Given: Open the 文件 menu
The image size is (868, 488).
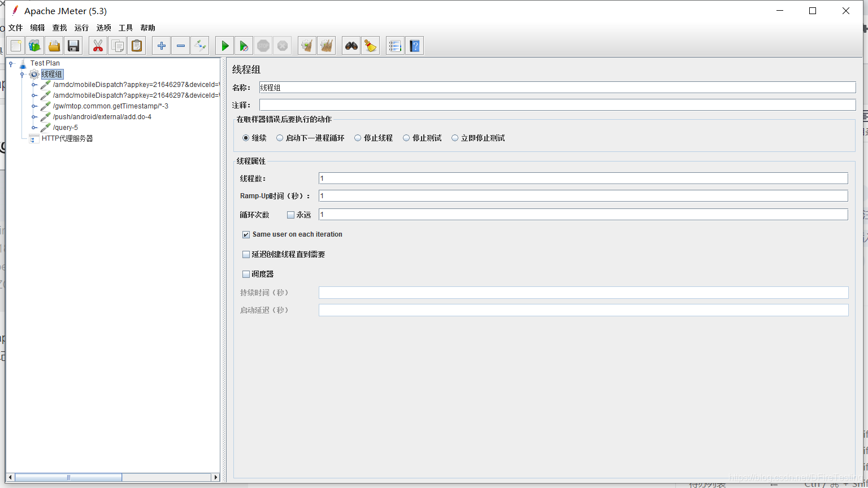Looking at the screenshot, I should [15, 28].
